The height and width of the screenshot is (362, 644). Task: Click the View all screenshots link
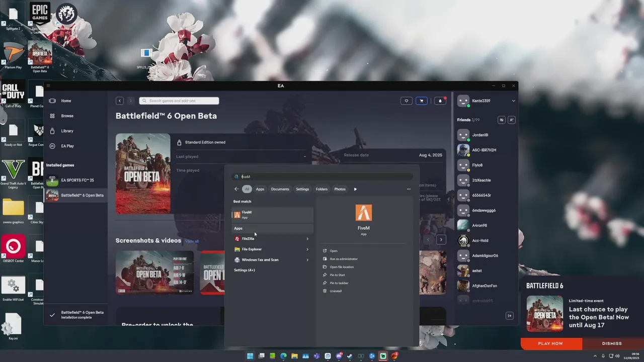point(192,241)
